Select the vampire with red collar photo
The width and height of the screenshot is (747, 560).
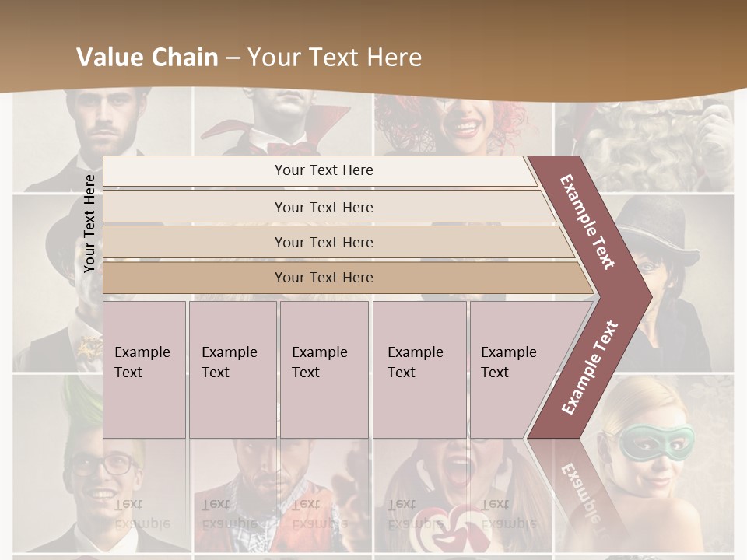pyautogui.click(x=284, y=123)
